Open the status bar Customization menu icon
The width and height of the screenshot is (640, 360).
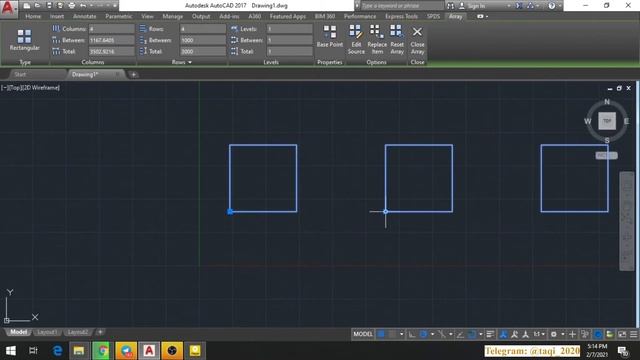point(633,334)
